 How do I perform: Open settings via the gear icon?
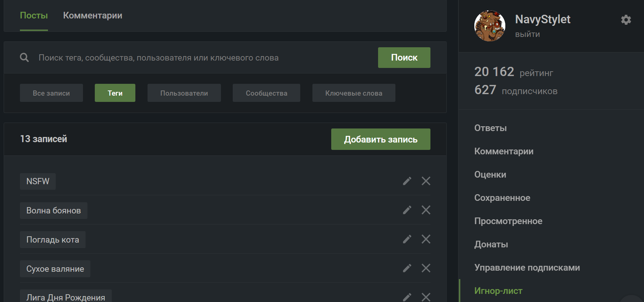click(626, 20)
